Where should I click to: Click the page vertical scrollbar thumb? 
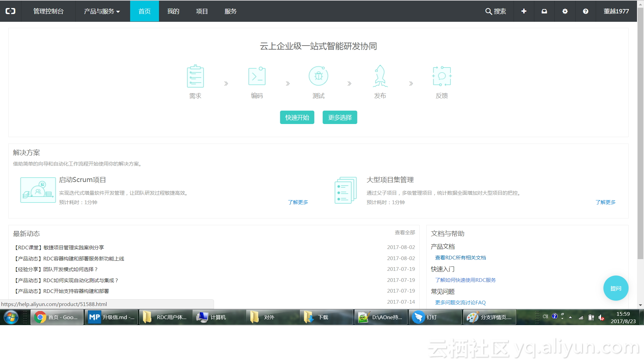tap(640, 134)
